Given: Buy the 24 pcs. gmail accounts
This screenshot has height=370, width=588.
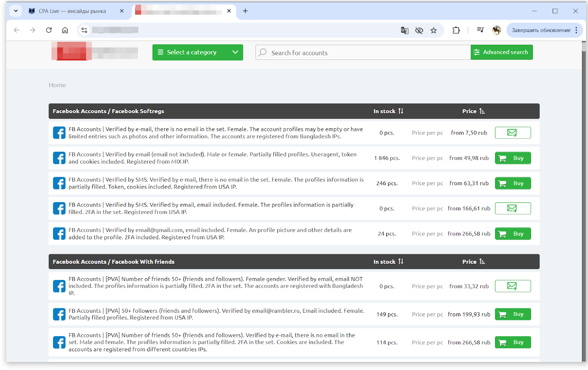Looking at the screenshot, I should pyautogui.click(x=513, y=234).
